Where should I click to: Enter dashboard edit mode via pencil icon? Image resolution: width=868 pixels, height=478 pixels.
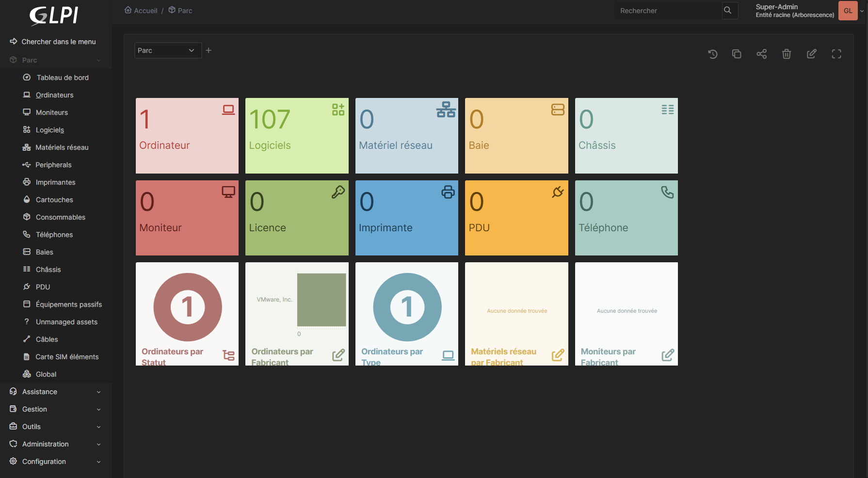point(811,54)
